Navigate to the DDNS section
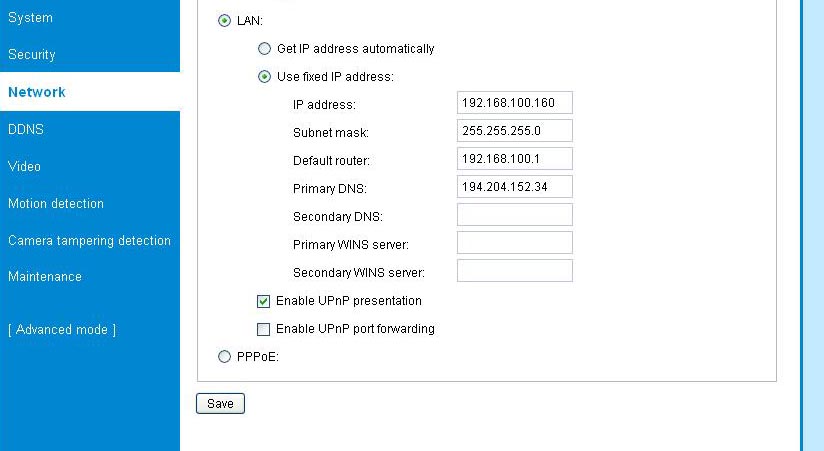 pyautogui.click(x=26, y=129)
